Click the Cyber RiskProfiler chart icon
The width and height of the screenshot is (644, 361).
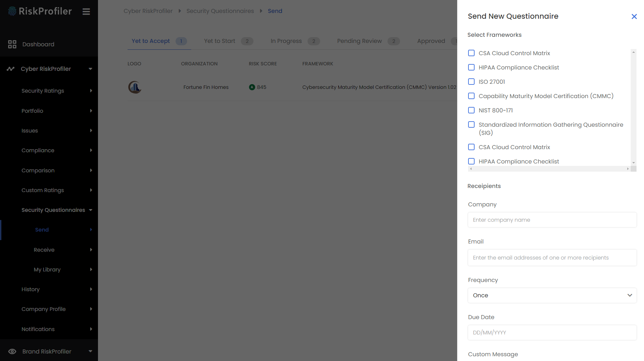(11, 69)
